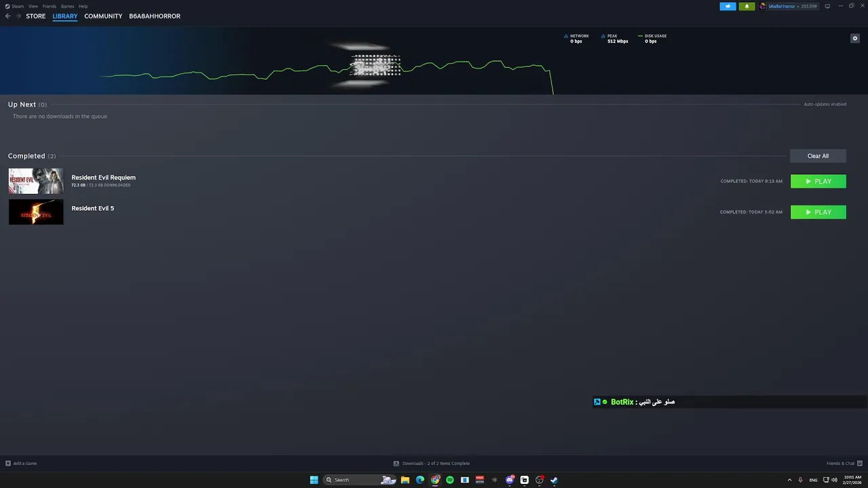
Task: Open Resident Evil 5 thumbnail
Action: coord(36,212)
